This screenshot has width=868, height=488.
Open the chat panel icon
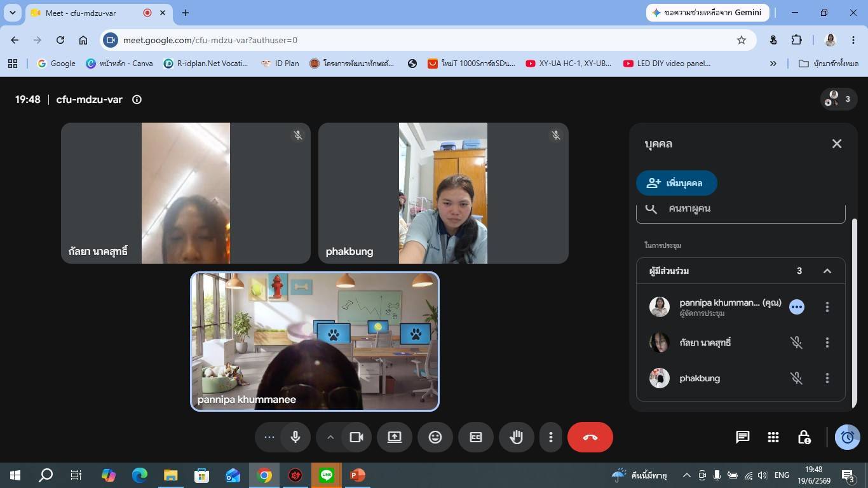pos(742,437)
